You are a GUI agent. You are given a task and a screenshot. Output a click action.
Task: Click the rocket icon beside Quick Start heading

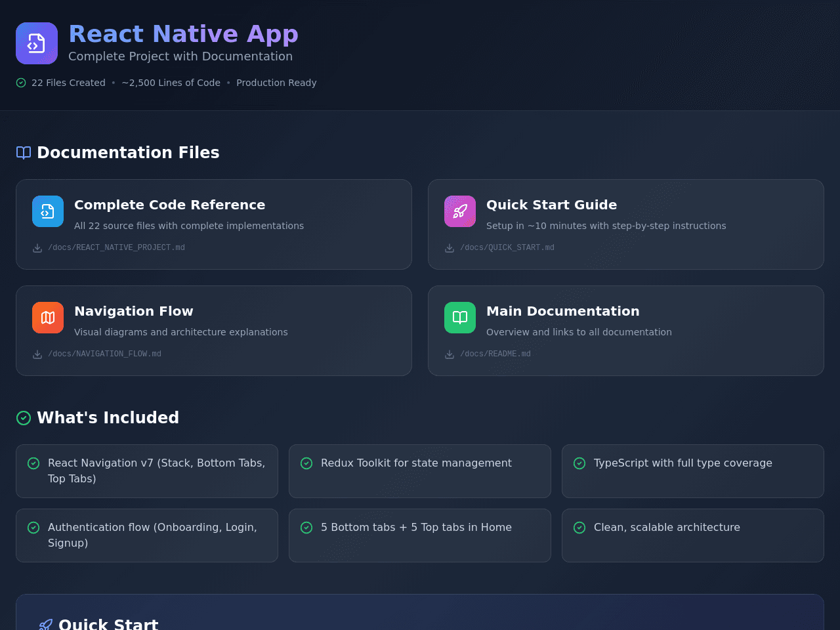[x=45, y=625]
